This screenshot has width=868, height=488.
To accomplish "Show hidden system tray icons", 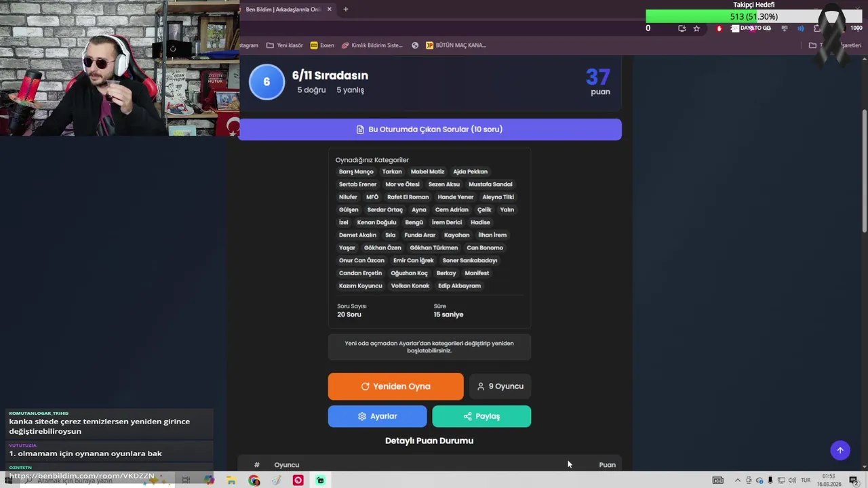I will pyautogui.click(x=738, y=481).
